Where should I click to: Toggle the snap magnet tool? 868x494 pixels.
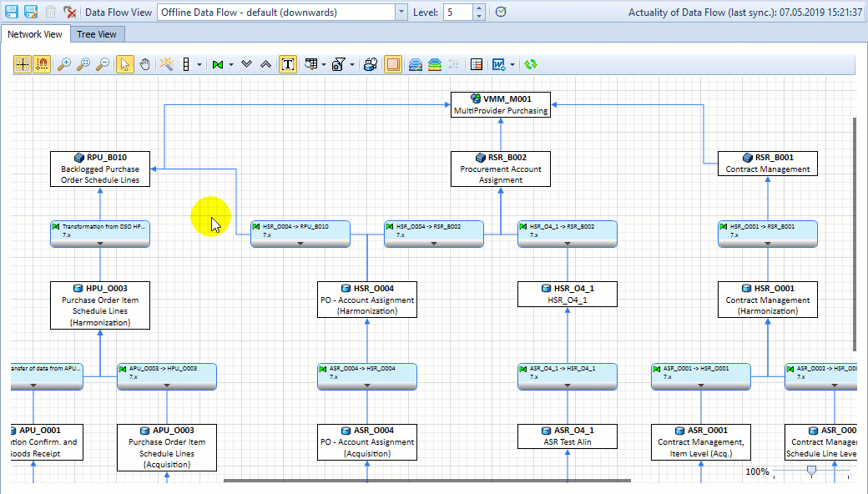click(40, 63)
